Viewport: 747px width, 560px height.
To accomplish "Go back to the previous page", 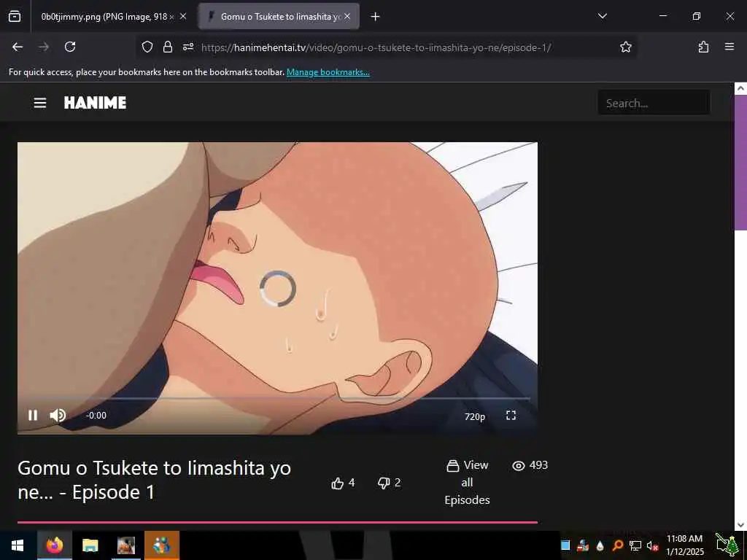I will tap(18, 47).
